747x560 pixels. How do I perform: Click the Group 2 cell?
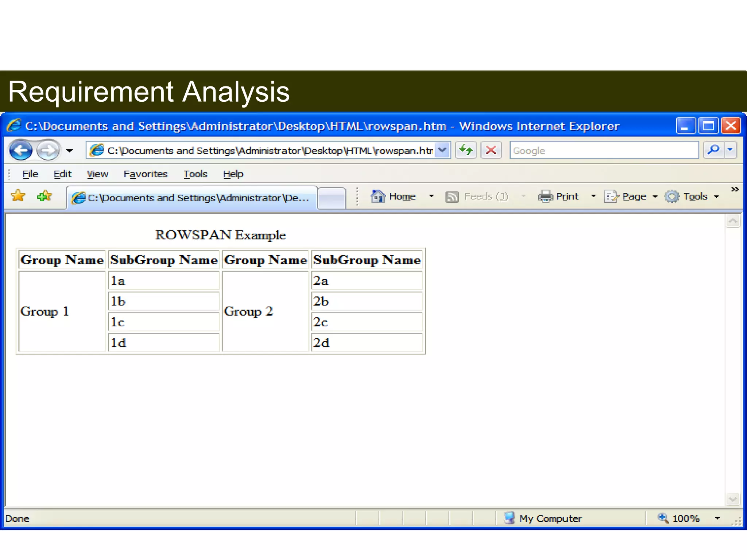pyautogui.click(x=265, y=311)
